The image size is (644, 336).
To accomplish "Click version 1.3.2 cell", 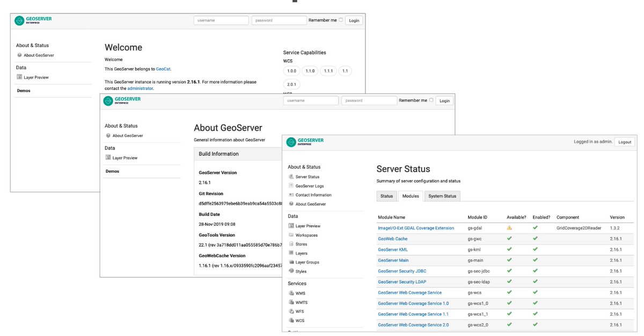I will (x=616, y=228).
